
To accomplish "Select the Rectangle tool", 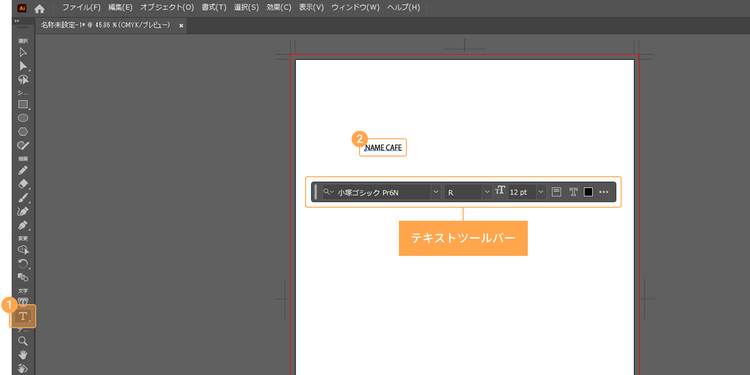I will coord(23,104).
